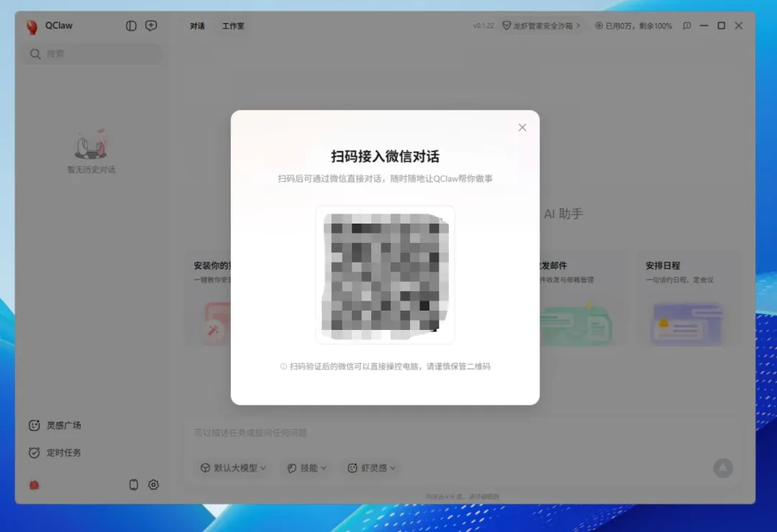Viewport: 777px width, 532px height.
Task: Click the 灵感广场 smiley icon
Action: click(x=35, y=425)
